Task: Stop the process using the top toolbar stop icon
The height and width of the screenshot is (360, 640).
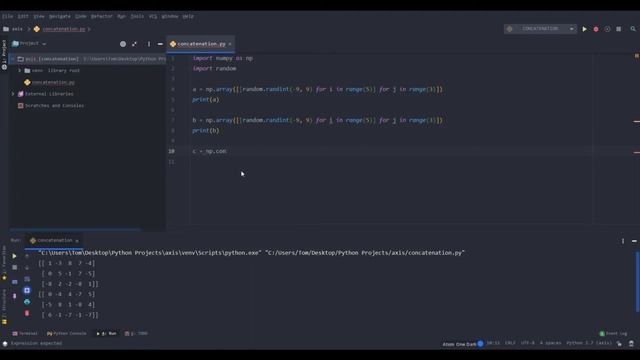Action: [x=619, y=29]
